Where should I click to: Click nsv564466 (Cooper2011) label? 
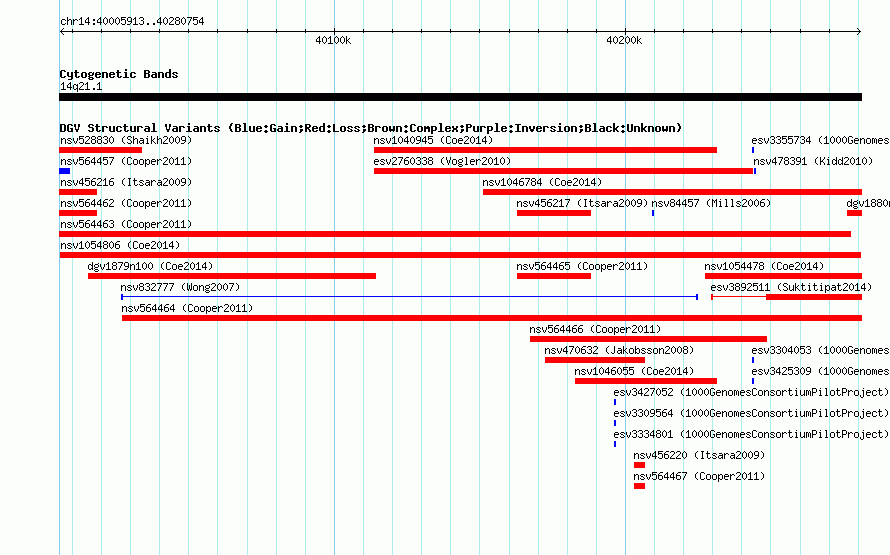595,329
